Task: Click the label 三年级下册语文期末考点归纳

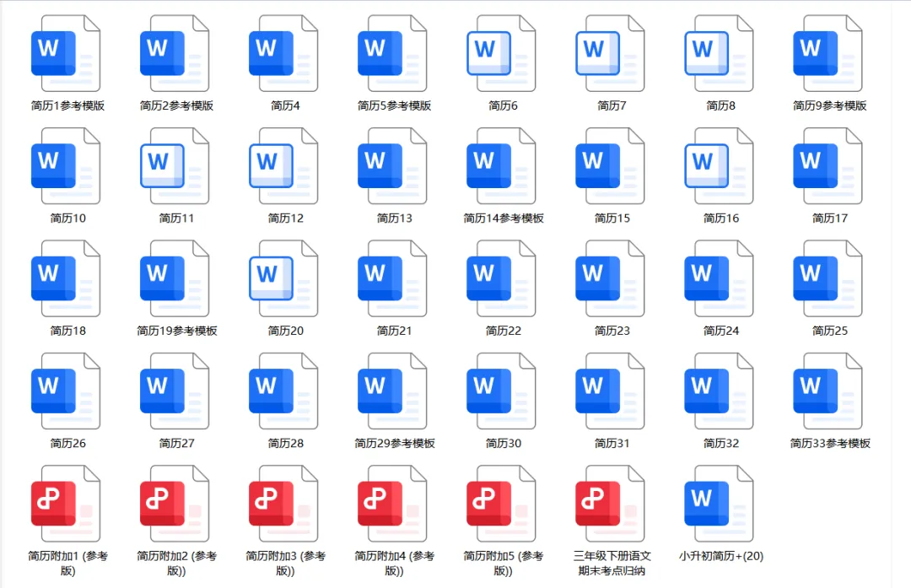Action: pyautogui.click(x=612, y=563)
